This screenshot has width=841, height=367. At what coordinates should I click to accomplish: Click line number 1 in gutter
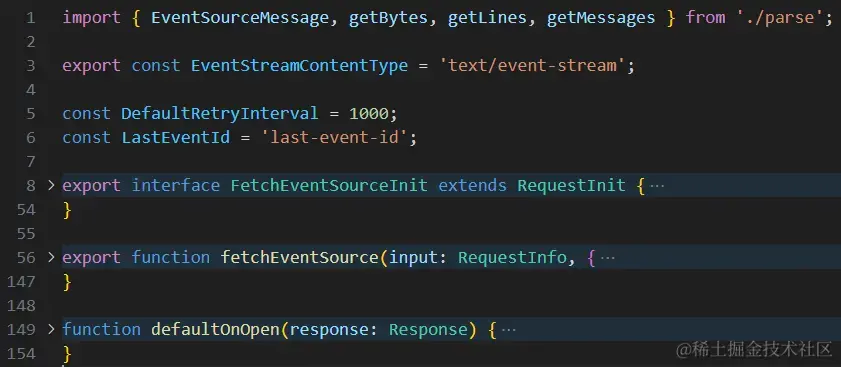click(30, 18)
